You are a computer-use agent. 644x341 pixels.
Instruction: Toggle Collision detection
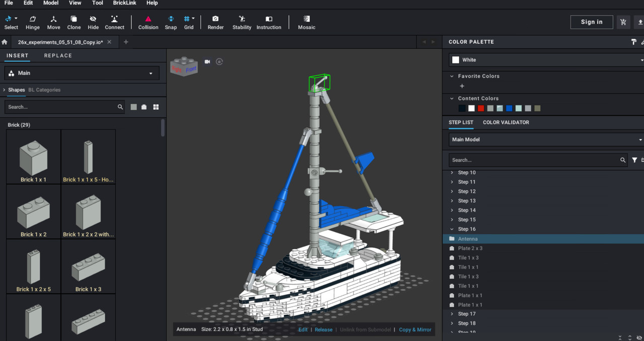click(x=148, y=23)
